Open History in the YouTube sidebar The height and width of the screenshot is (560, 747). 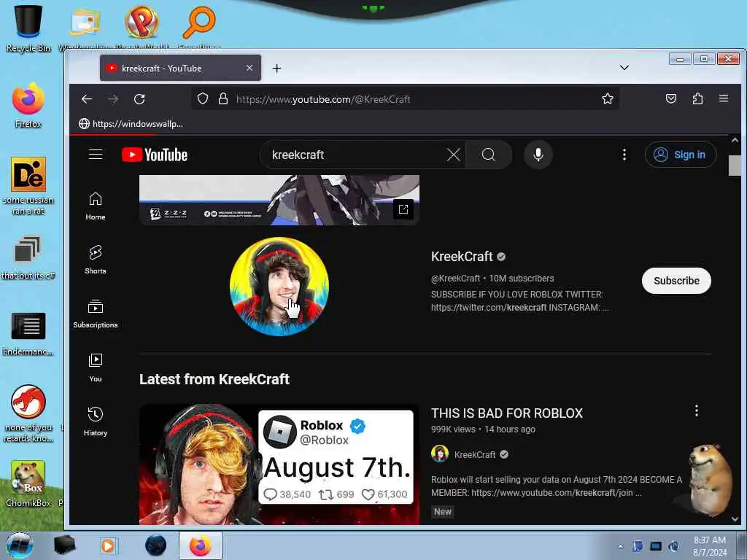[x=96, y=421]
